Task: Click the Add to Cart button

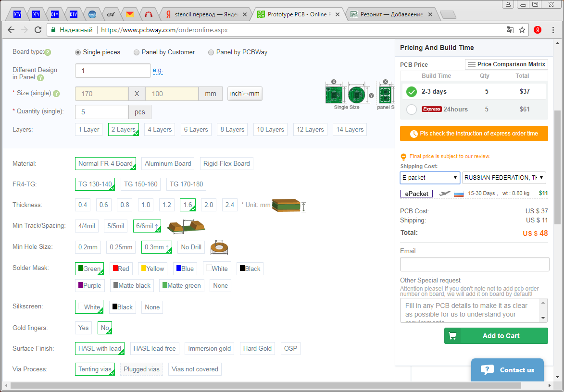Action: tap(496, 336)
